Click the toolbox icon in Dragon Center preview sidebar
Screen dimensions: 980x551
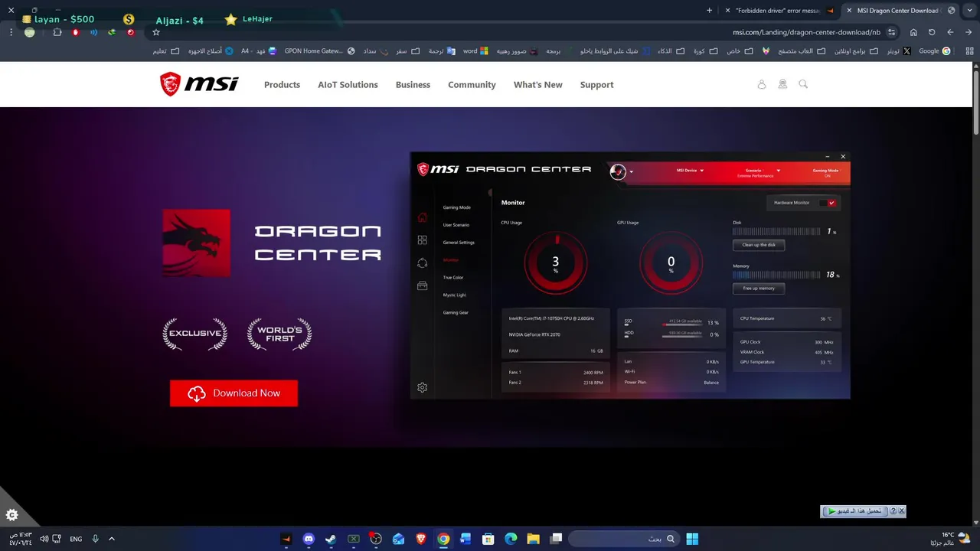(422, 285)
